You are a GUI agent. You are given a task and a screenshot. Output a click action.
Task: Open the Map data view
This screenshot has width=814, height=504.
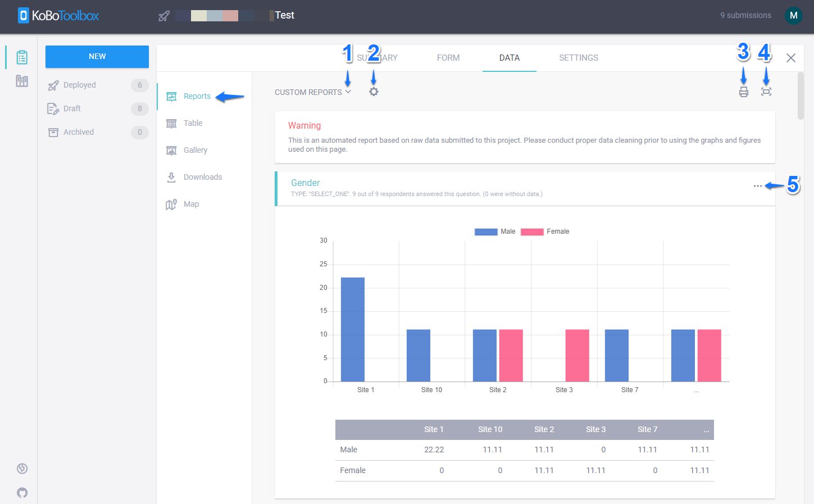191,204
